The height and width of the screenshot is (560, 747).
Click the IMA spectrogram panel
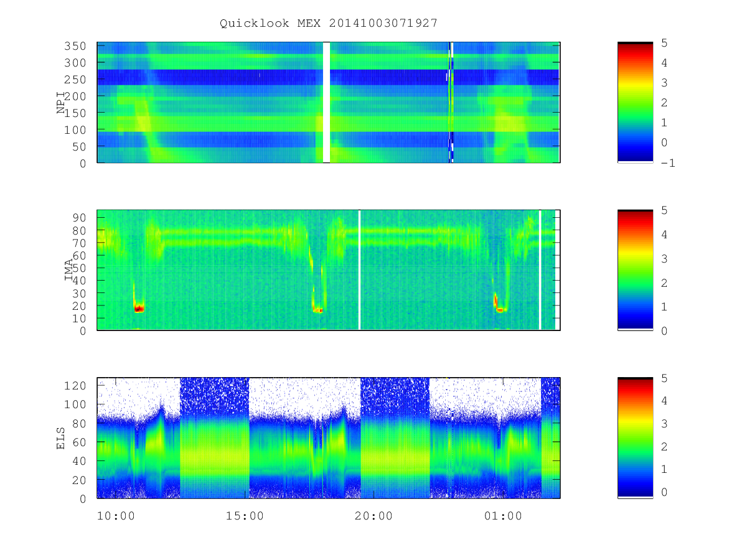pyautogui.click(x=329, y=270)
